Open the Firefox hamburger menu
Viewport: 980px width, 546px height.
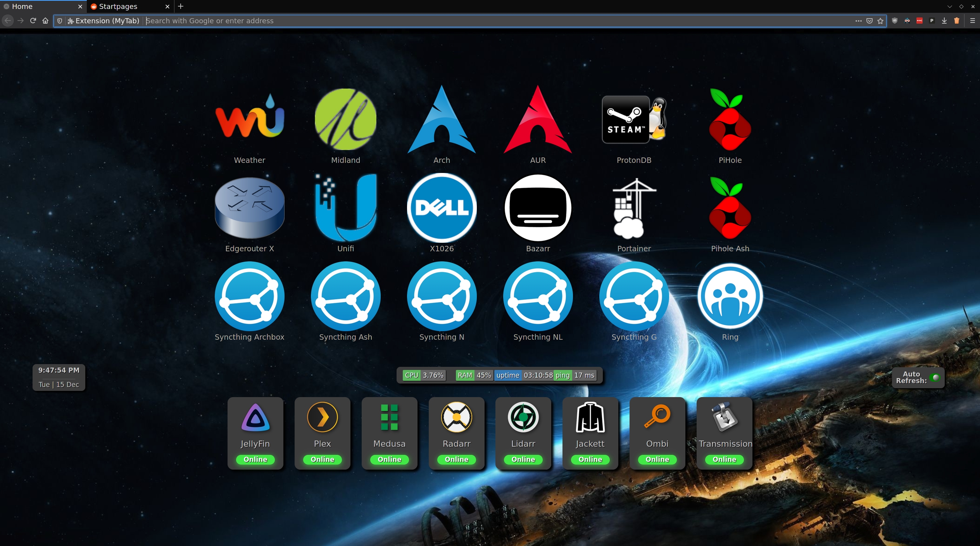click(972, 21)
